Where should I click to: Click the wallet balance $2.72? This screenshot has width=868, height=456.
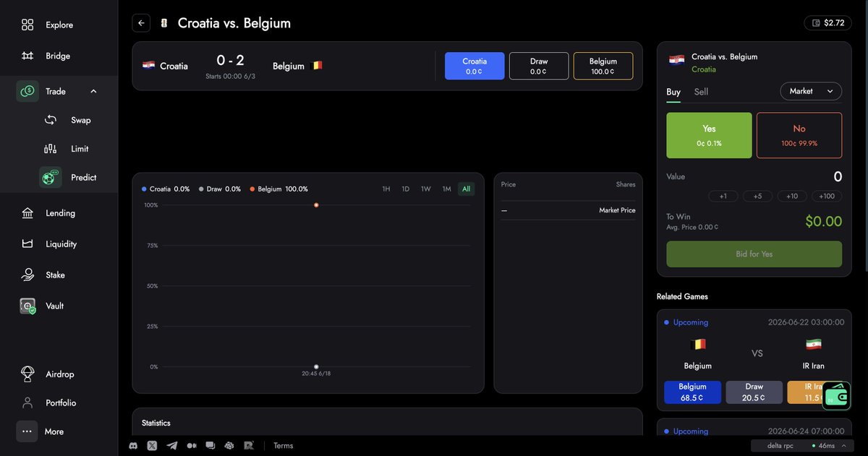[827, 23]
